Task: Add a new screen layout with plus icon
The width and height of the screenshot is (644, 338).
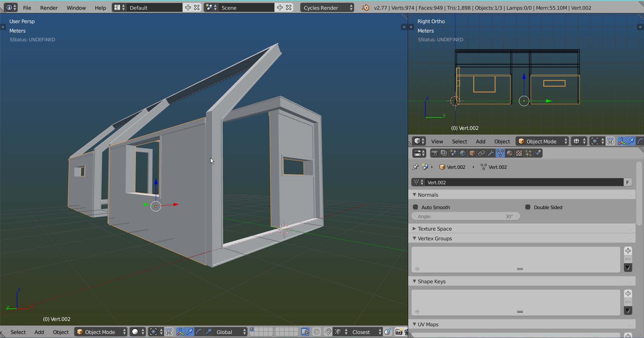Action: pos(188,8)
